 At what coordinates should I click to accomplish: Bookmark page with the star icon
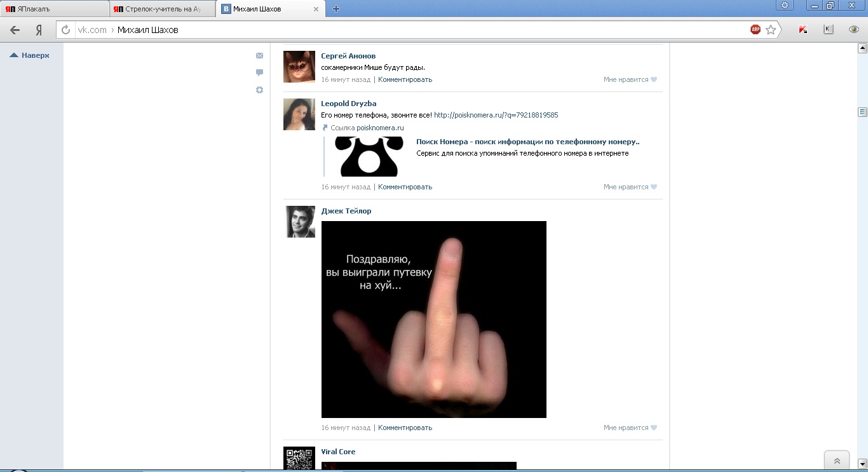pyautogui.click(x=771, y=30)
